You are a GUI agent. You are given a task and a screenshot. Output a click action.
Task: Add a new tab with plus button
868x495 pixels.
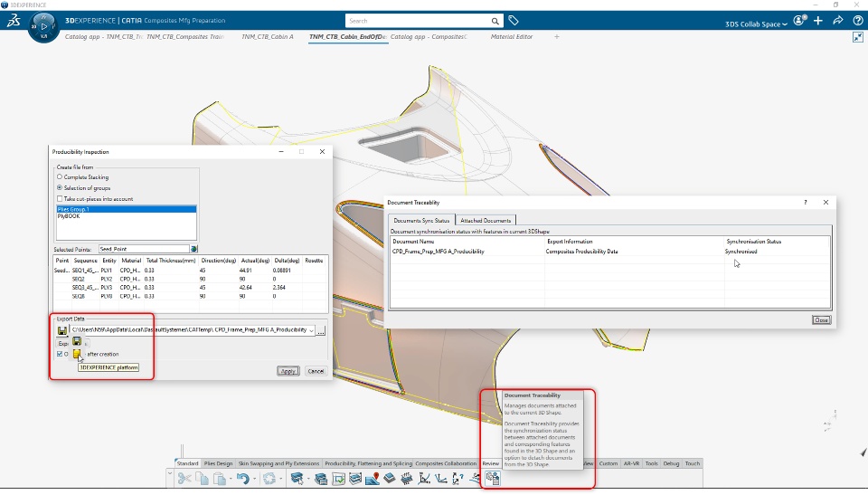coord(557,36)
